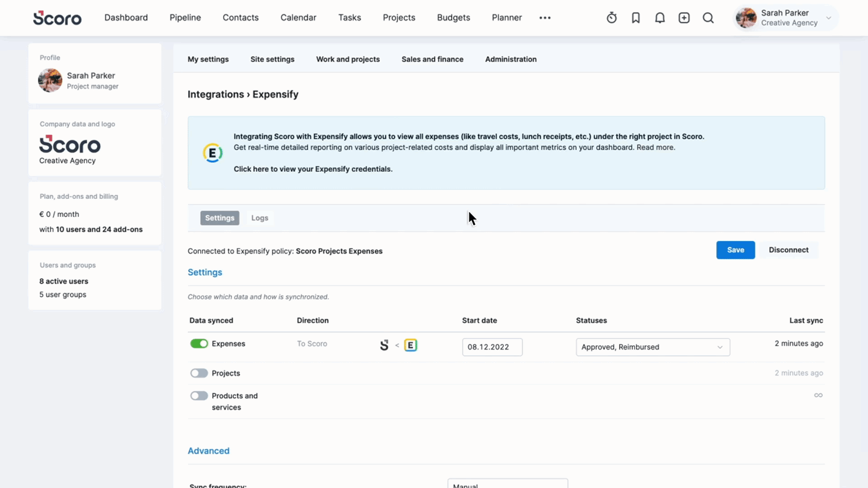Image resolution: width=868 pixels, height=488 pixels.
Task: Expand the user account menu chevron
Action: 829,18
